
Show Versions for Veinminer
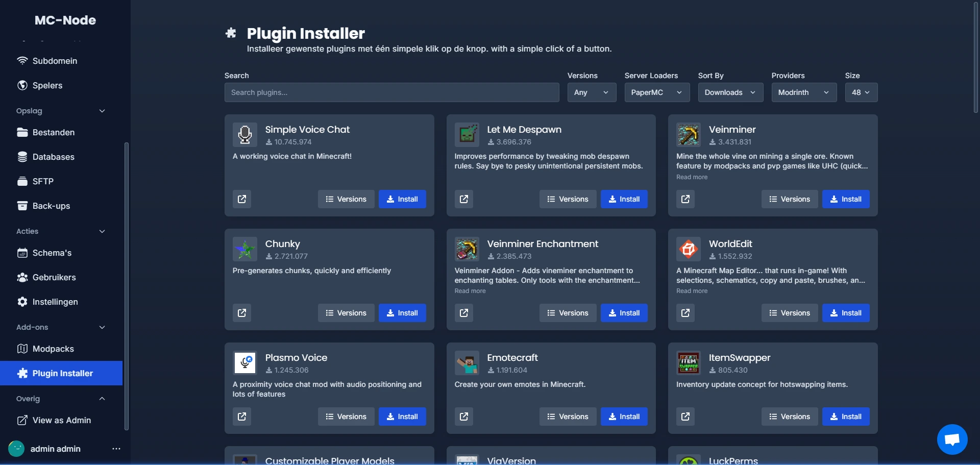[790, 199]
